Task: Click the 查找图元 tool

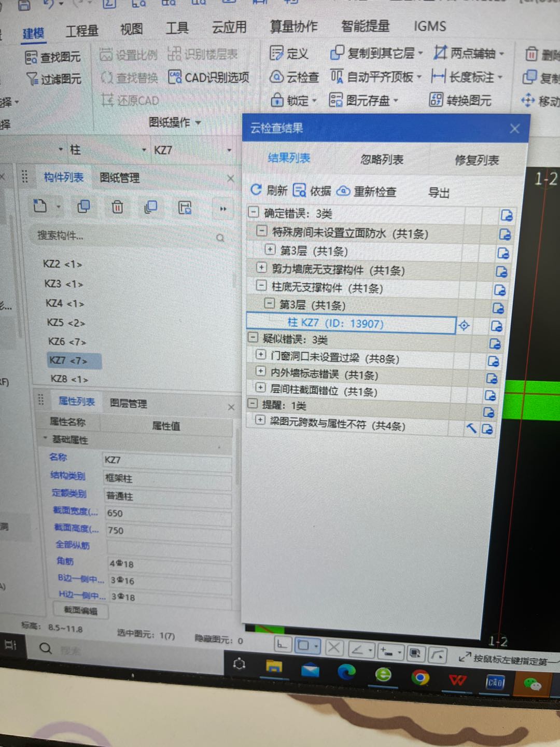Action: point(53,57)
